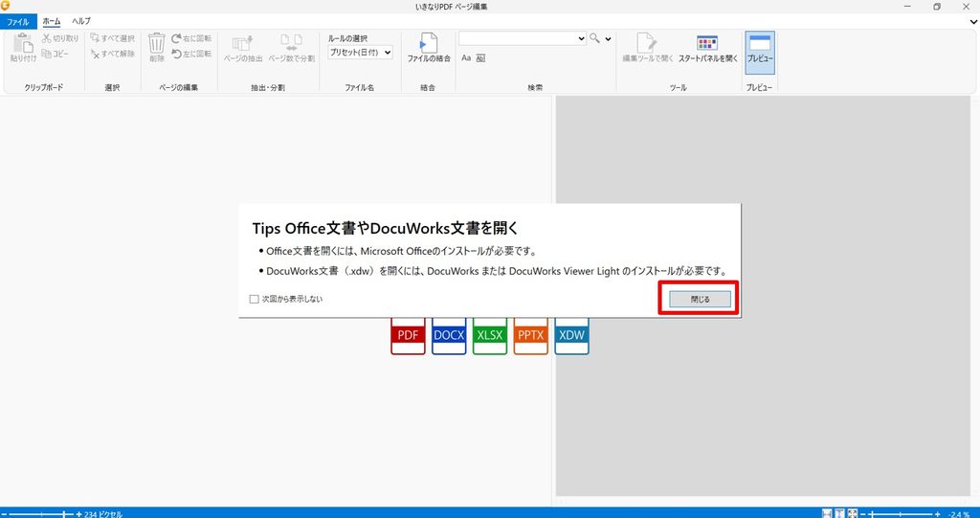Adjust the thumbnail size slider at bottom left
This screenshot has width=980, height=518.
[x=42, y=514]
